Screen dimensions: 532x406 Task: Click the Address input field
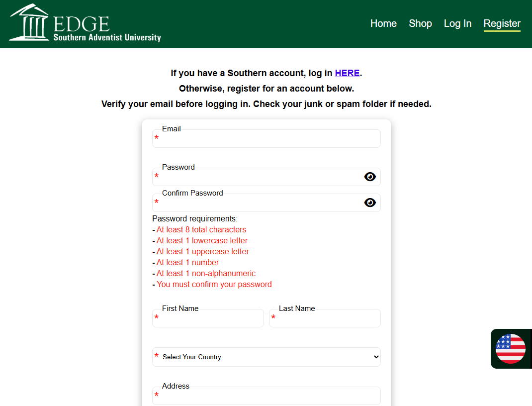click(x=266, y=396)
